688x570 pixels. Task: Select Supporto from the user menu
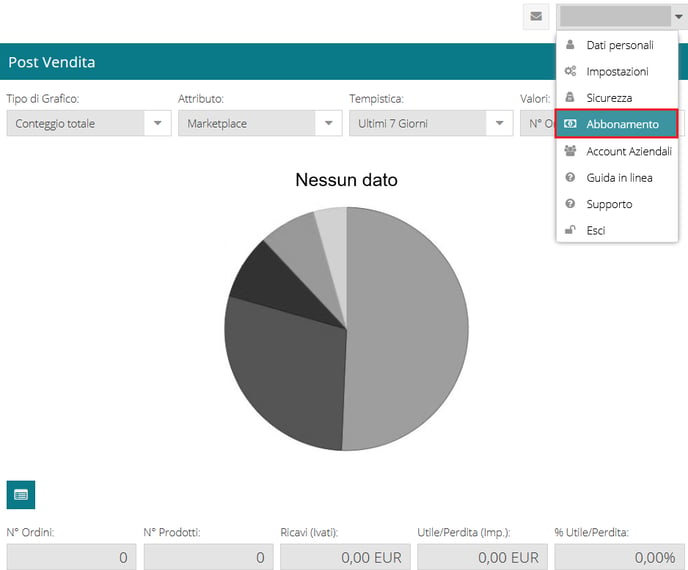[617, 204]
